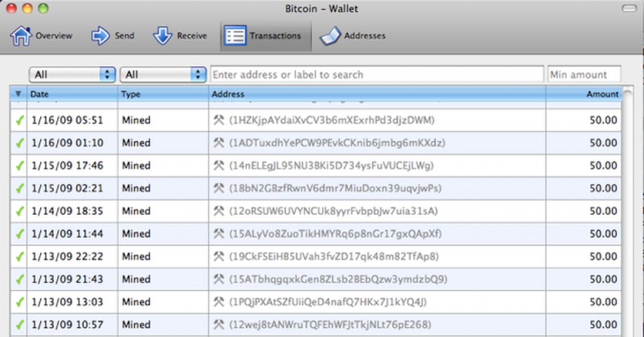The image size is (644, 337).
Task: Open the transaction type All dropdown
Action: pyautogui.click(x=163, y=75)
